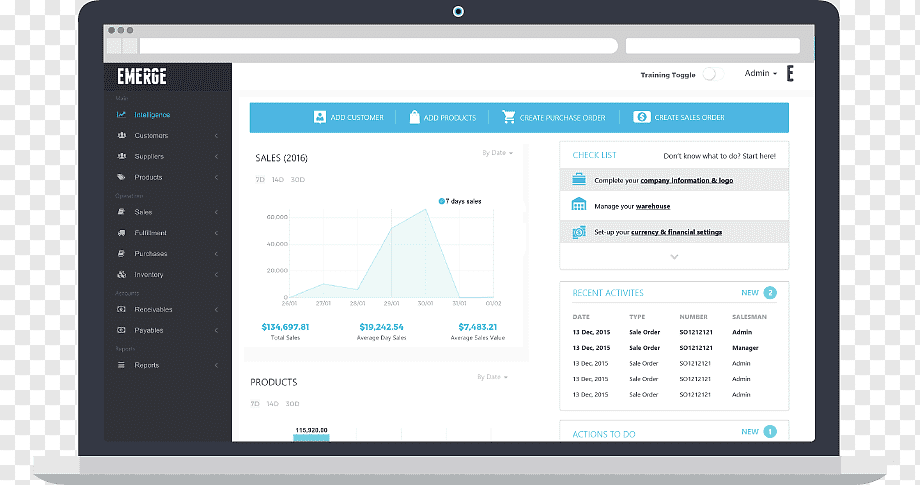
Task: Select the 30D range for Products chart
Action: click(x=293, y=404)
